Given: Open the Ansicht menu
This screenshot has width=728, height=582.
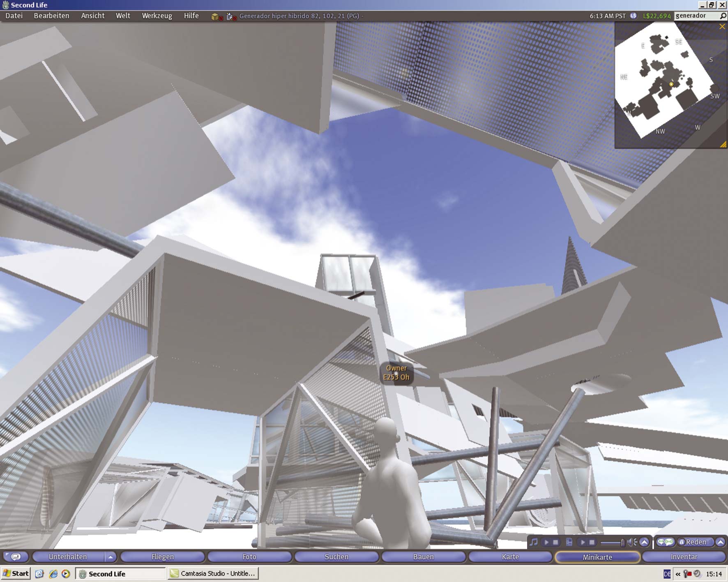Looking at the screenshot, I should click(92, 16).
